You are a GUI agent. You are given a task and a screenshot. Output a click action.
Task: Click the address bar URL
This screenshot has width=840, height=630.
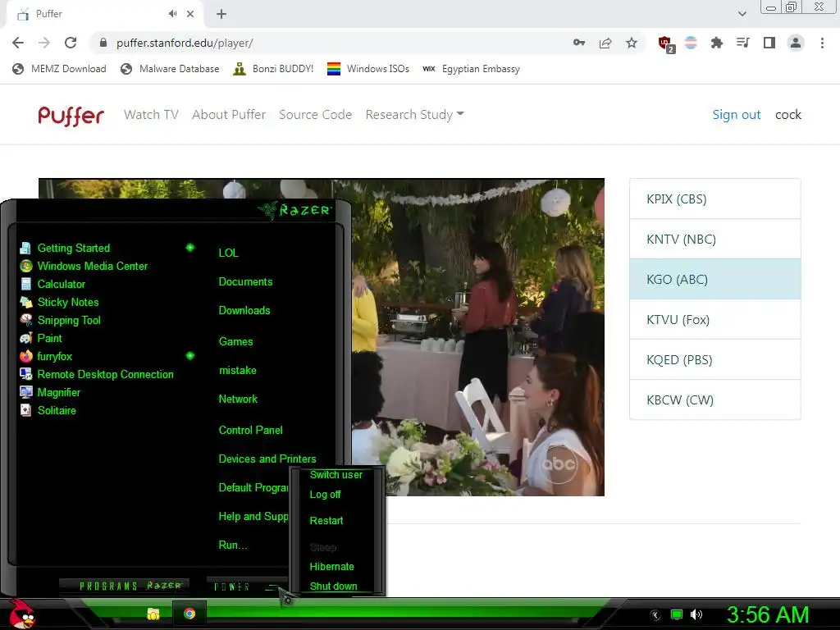tap(185, 43)
